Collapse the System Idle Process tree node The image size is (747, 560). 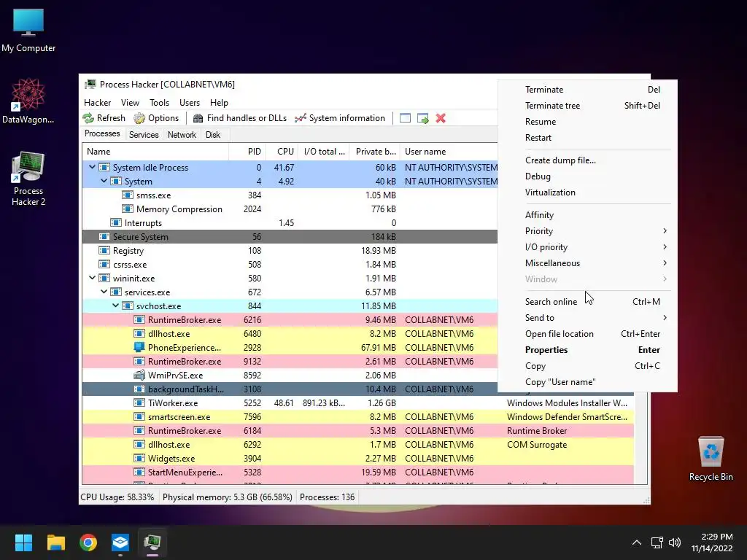point(93,168)
